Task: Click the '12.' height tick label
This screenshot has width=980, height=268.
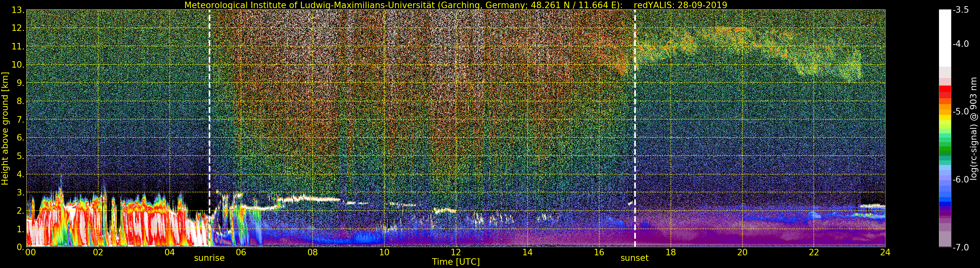Action: point(18,29)
